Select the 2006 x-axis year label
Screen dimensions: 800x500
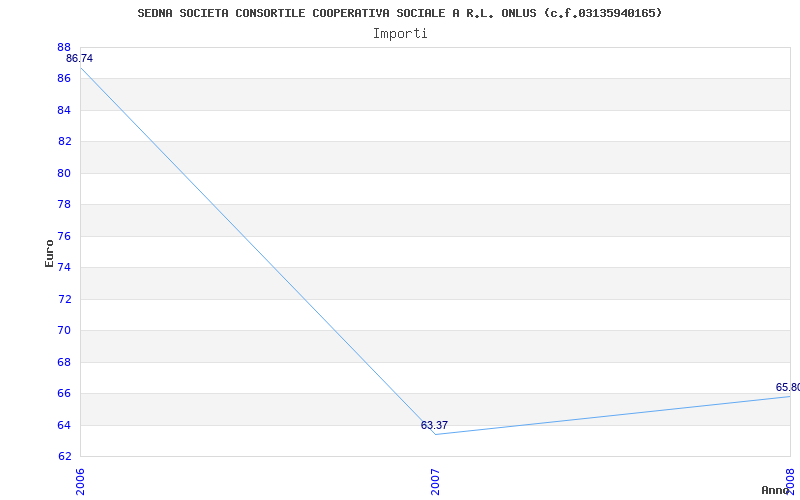81,482
